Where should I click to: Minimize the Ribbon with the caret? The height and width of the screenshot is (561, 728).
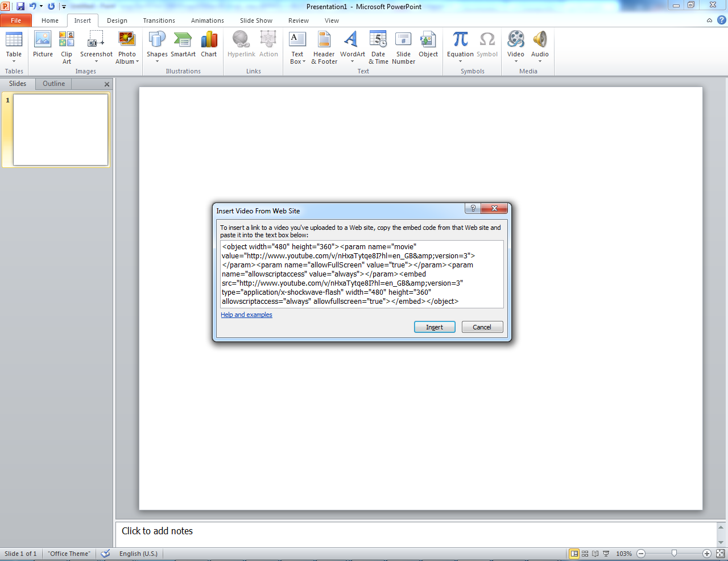[x=709, y=20]
